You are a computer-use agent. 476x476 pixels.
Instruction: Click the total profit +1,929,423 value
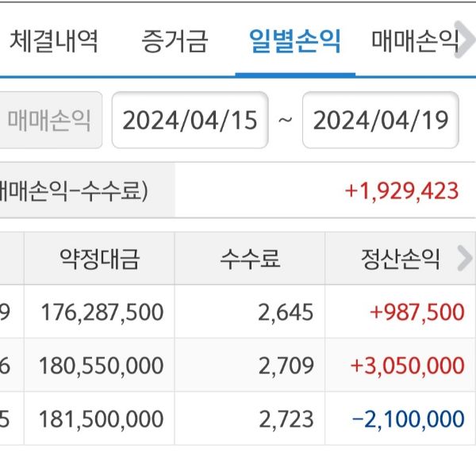401,191
